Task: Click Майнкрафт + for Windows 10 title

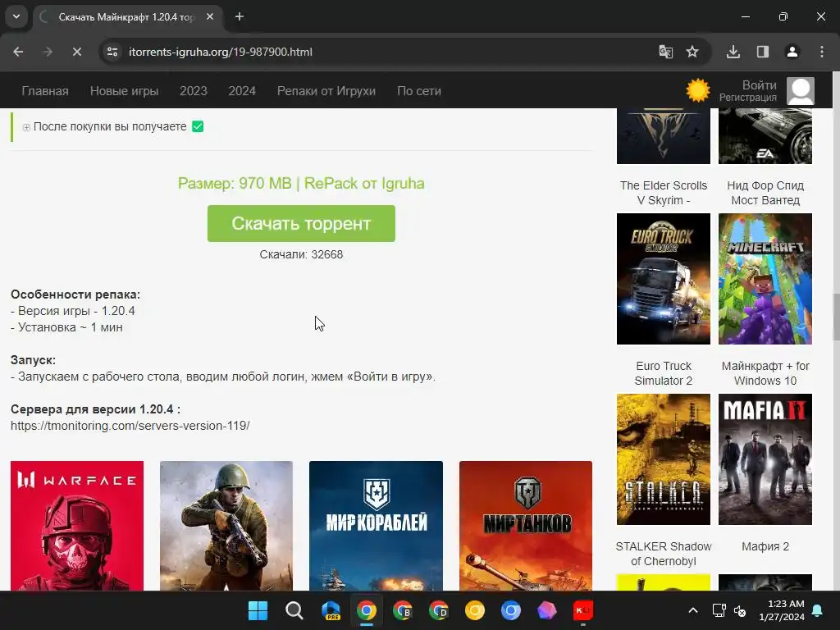Action: point(765,373)
